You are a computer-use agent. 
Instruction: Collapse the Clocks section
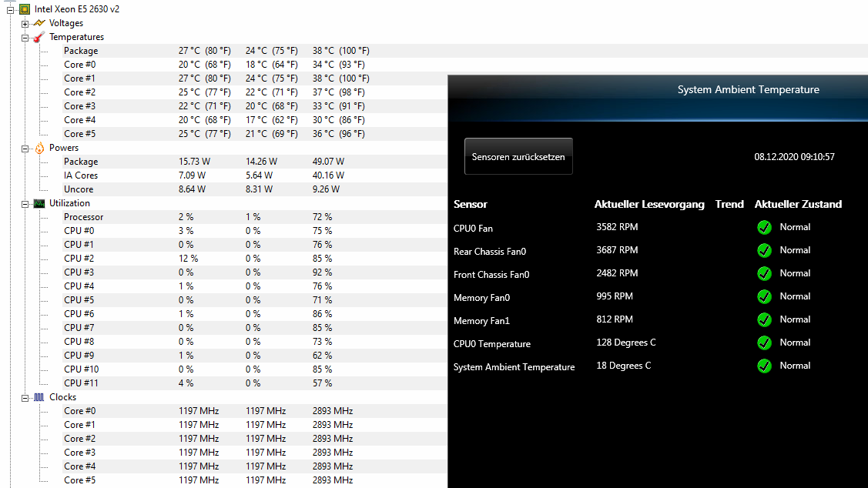click(24, 397)
